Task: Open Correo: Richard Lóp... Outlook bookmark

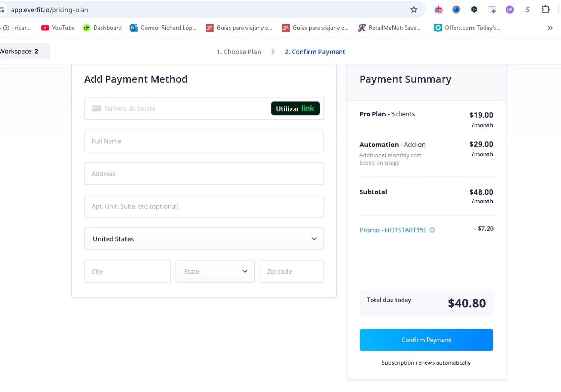Action: click(163, 28)
